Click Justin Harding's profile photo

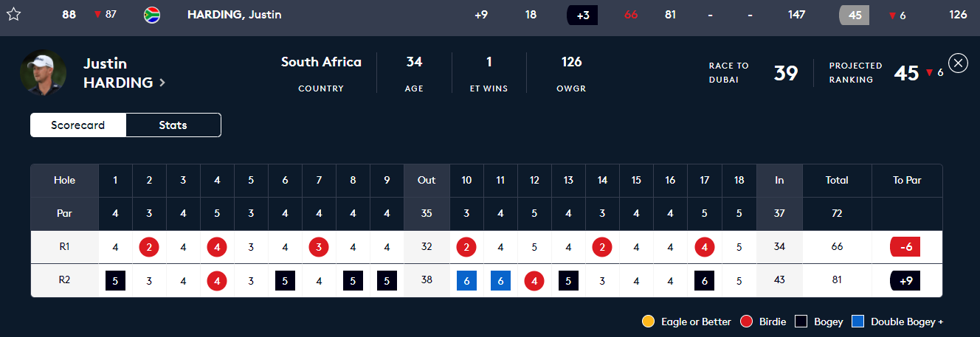click(43, 72)
